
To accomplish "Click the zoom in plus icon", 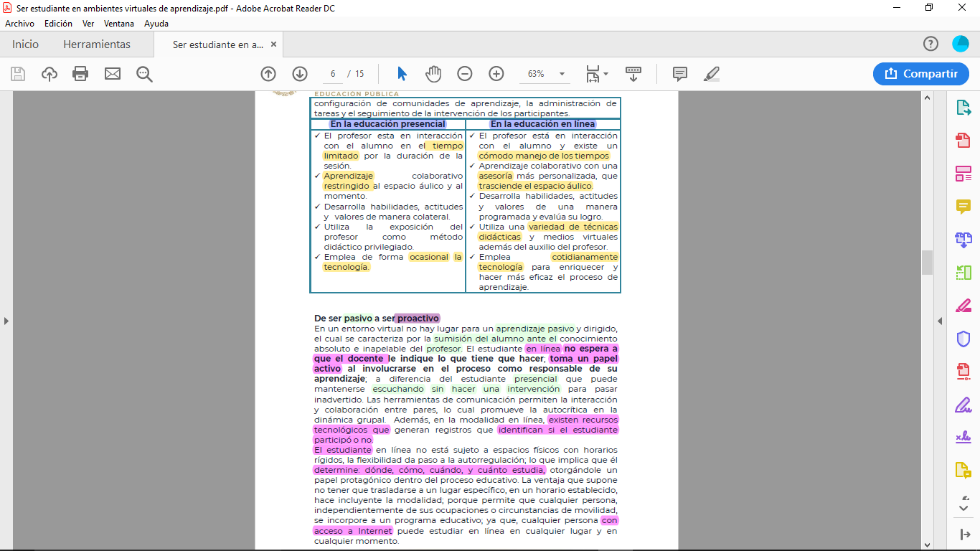I will coord(496,73).
